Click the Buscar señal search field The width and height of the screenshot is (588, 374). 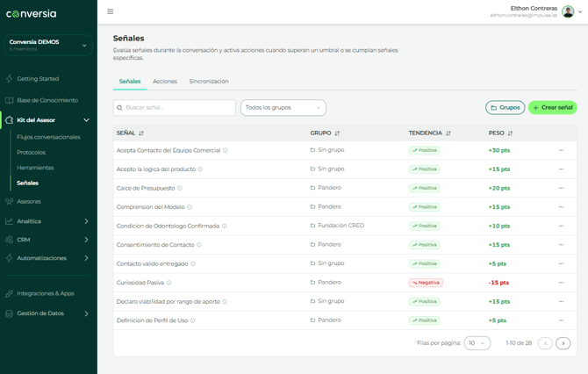coord(176,108)
